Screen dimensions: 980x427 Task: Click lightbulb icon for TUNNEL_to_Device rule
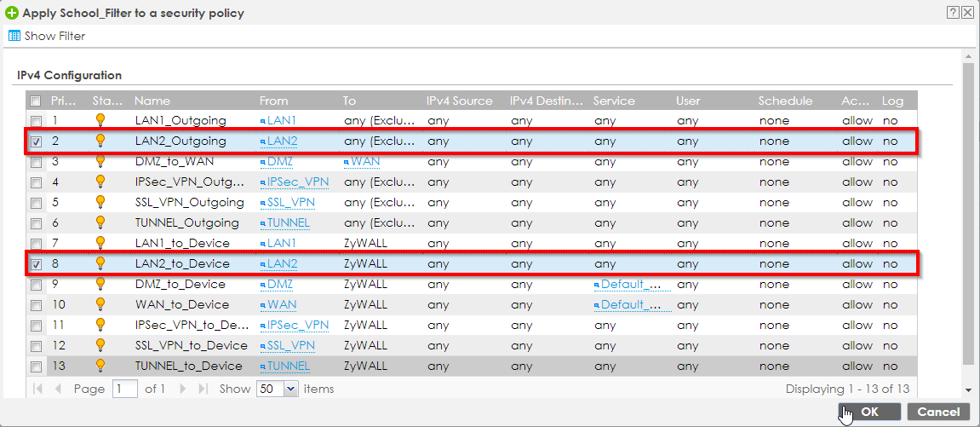100,366
